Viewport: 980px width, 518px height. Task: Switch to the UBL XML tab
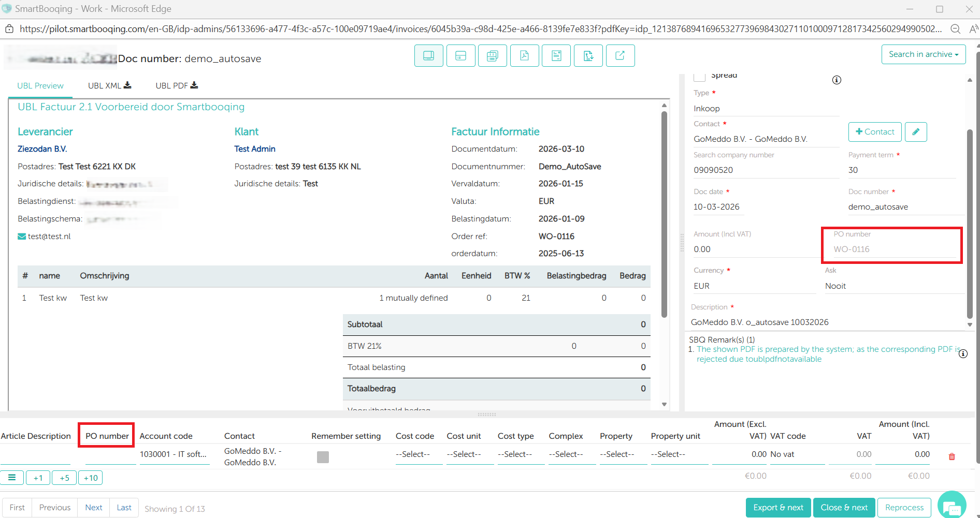[x=109, y=86]
